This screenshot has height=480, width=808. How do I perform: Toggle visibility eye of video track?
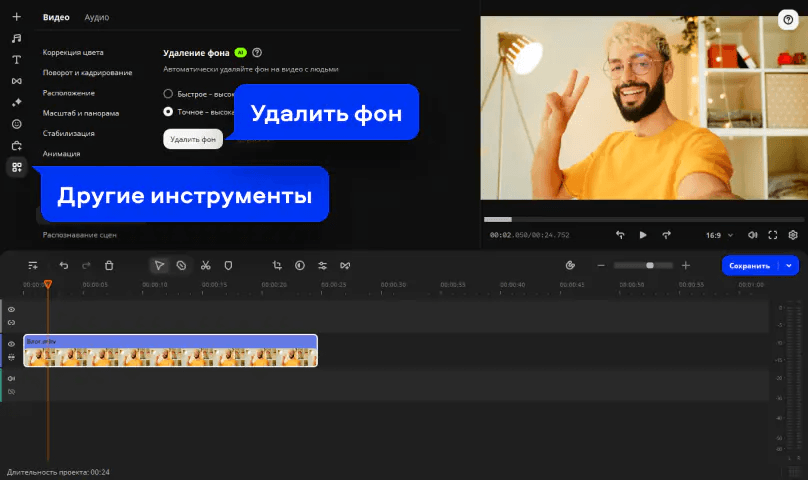(x=11, y=344)
